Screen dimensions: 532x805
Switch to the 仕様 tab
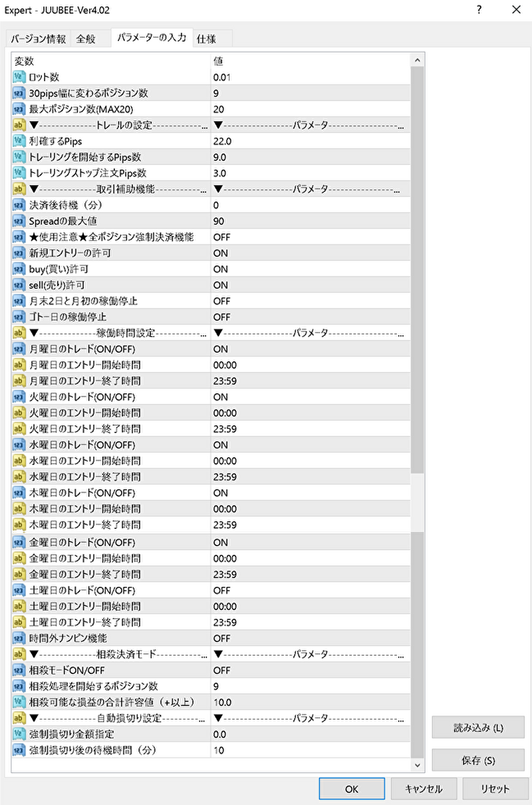(x=206, y=39)
